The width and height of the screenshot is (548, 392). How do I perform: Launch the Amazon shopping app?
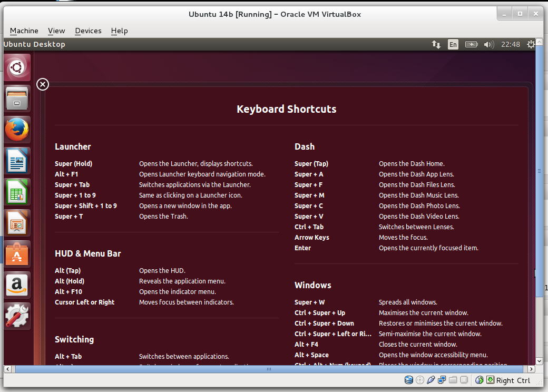coord(17,285)
